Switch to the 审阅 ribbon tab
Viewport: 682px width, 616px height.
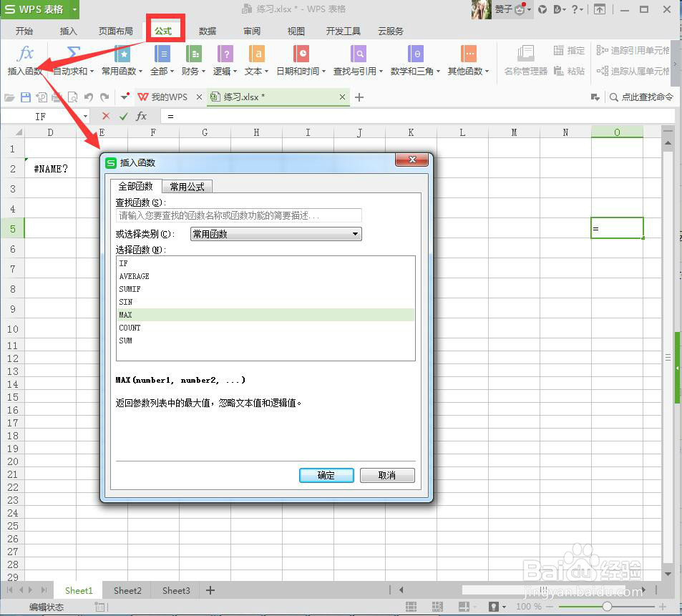pos(252,31)
